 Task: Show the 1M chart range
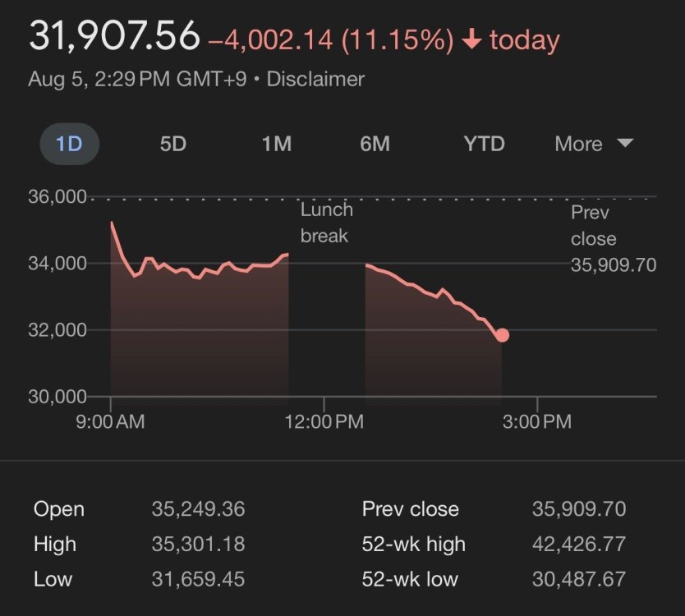pos(276,145)
